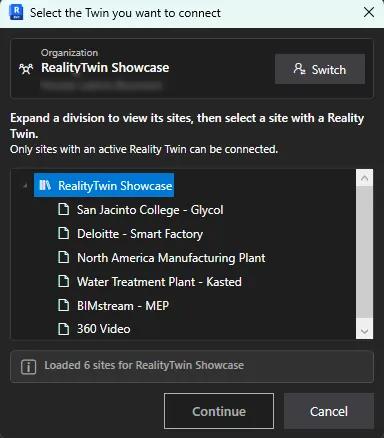Close the dialog with the X button
Screen dimensions: 384x438
point(369,12)
